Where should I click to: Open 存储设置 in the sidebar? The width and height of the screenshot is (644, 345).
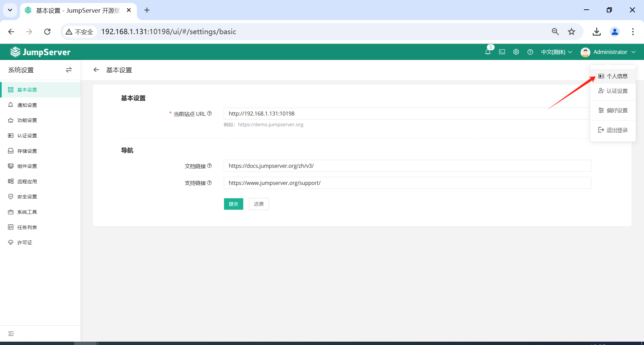tap(40, 151)
